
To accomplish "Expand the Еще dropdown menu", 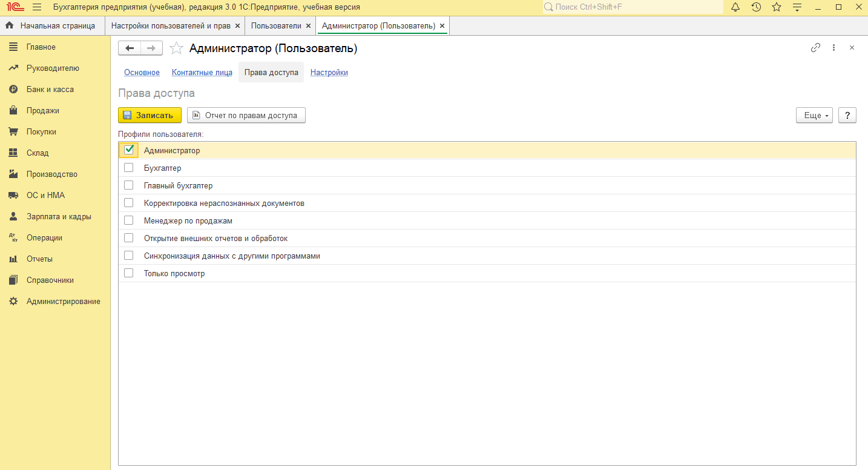I will click(x=814, y=115).
